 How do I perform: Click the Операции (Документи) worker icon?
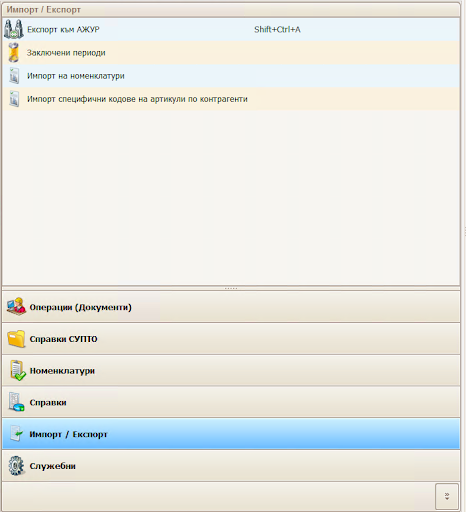16,307
